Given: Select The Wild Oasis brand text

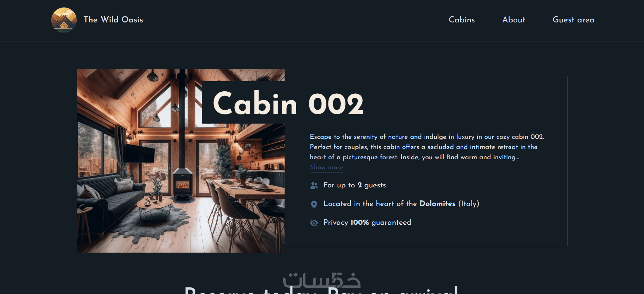Looking at the screenshot, I should pyautogui.click(x=113, y=20).
